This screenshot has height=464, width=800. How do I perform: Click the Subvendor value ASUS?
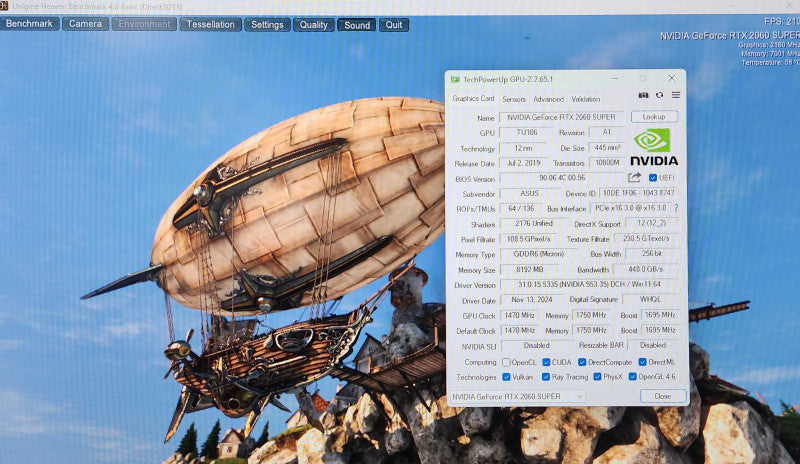[529, 193]
